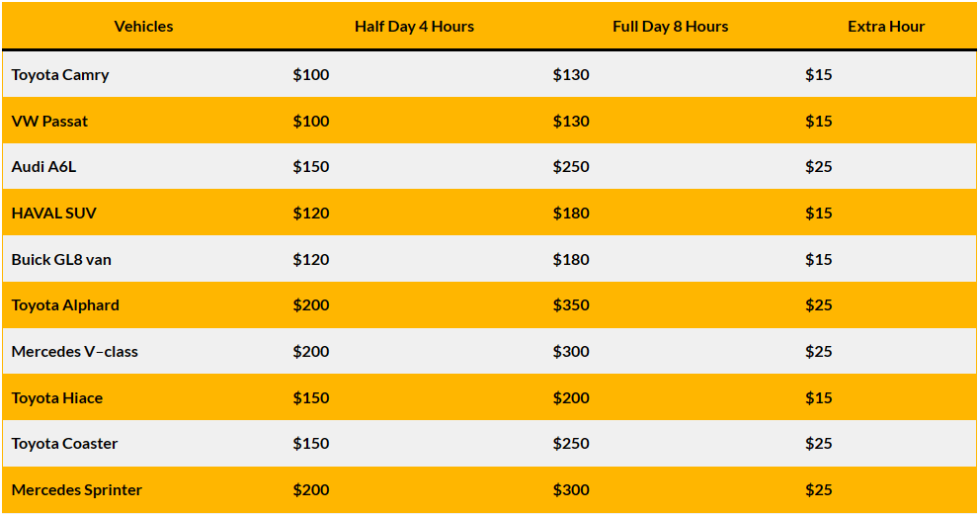Select the Toyota Alphard vehicle name
Screen dimensions: 980x516
point(65,305)
